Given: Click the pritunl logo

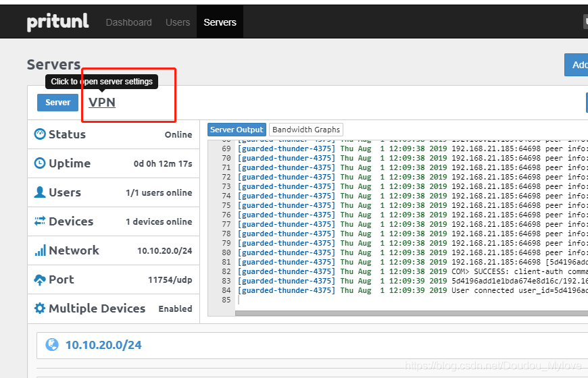Looking at the screenshot, I should coord(57,22).
